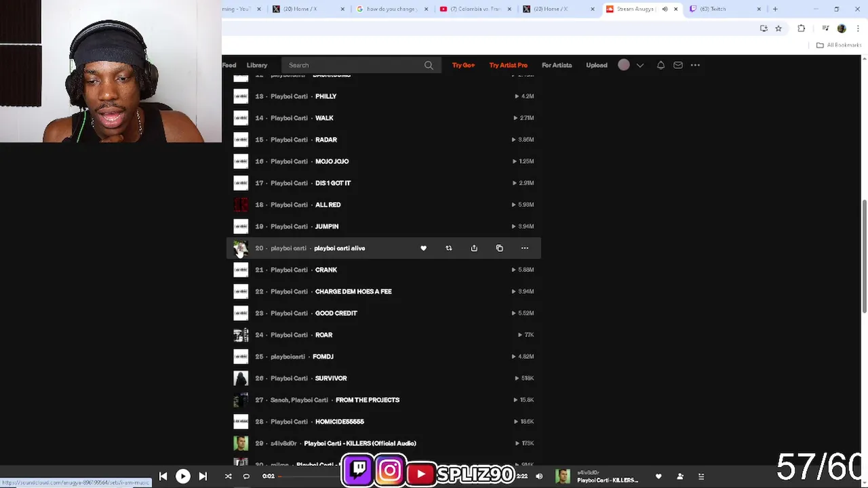Follow the artist in player bar

point(680,476)
